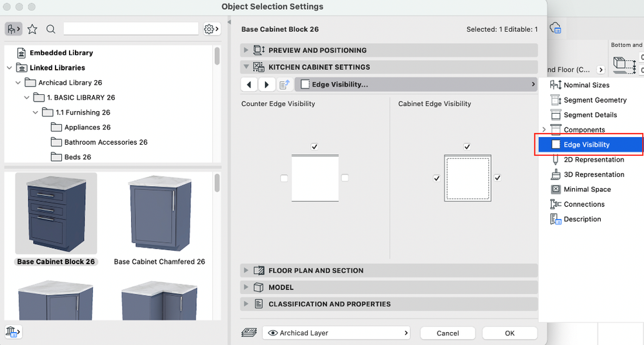644x345 pixels.
Task: Go to previous settings page arrow
Action: pos(249,85)
